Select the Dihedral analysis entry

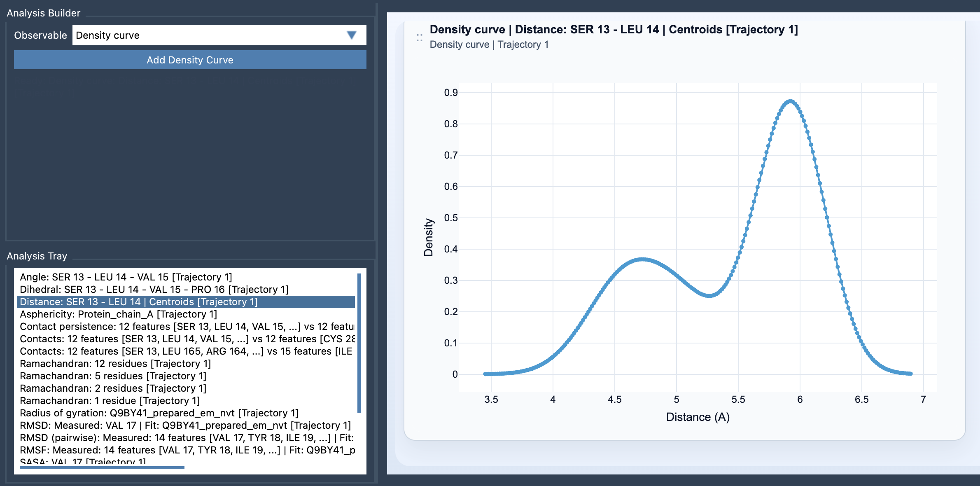[154, 290]
